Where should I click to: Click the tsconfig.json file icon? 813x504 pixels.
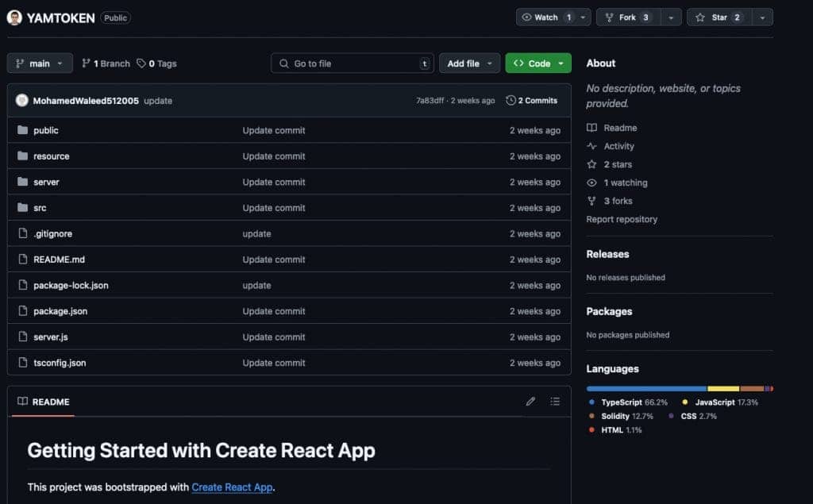coord(23,363)
